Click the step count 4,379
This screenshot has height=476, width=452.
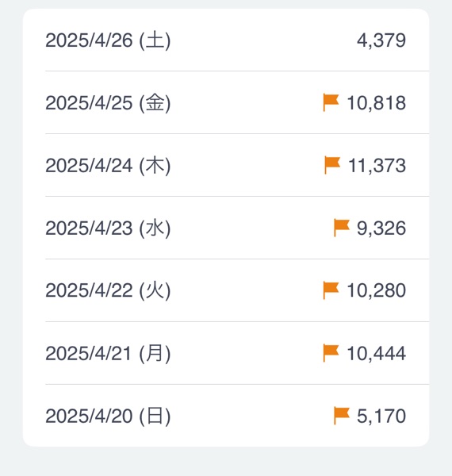[x=381, y=40]
